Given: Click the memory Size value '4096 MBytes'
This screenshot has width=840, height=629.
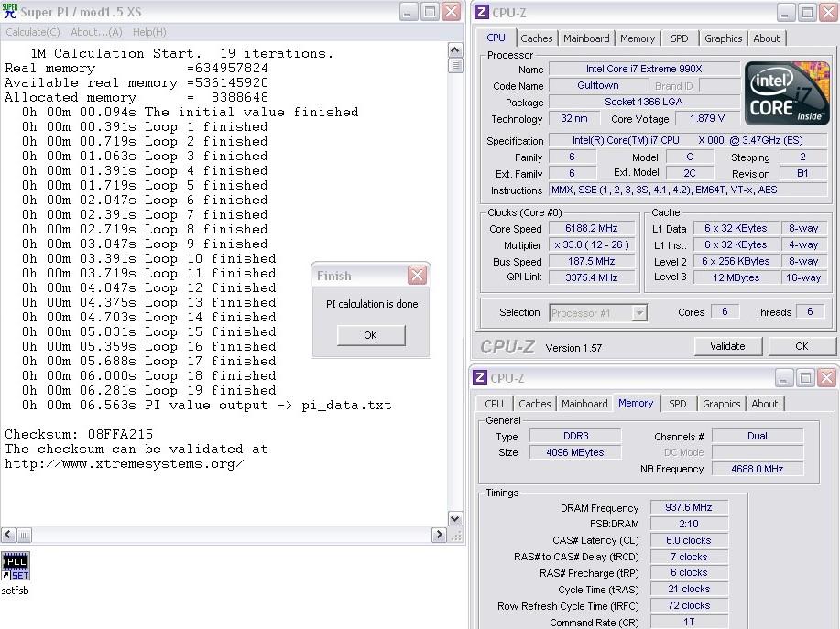Looking at the screenshot, I should 575,452.
